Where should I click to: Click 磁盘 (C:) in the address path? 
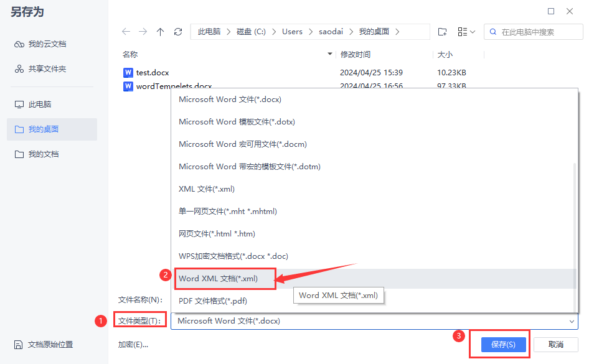251,32
